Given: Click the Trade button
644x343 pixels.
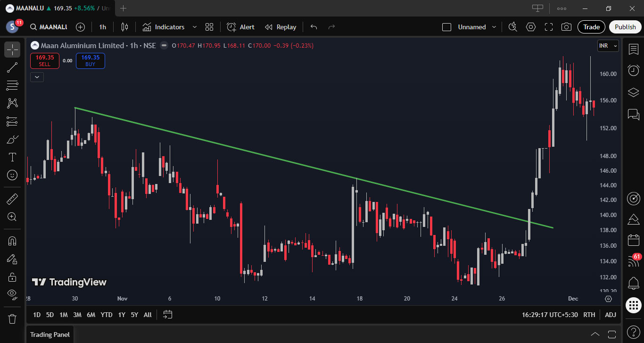Looking at the screenshot, I should [591, 27].
